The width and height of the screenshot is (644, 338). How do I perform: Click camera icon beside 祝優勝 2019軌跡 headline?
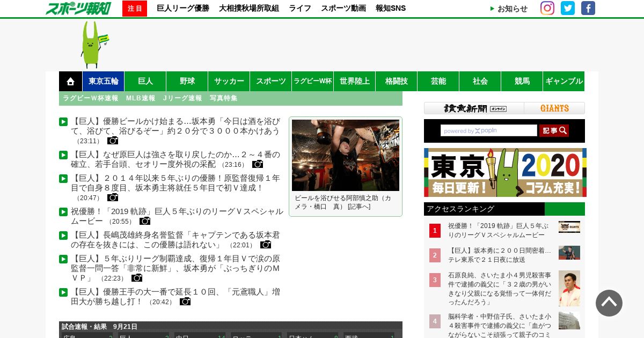coord(145,221)
